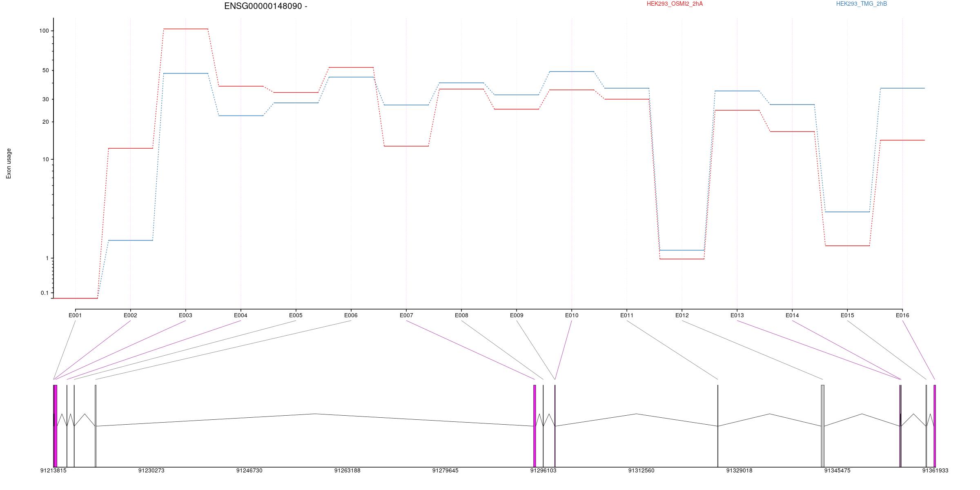Click exon label E013
This screenshot has width=980, height=490.
(x=737, y=315)
